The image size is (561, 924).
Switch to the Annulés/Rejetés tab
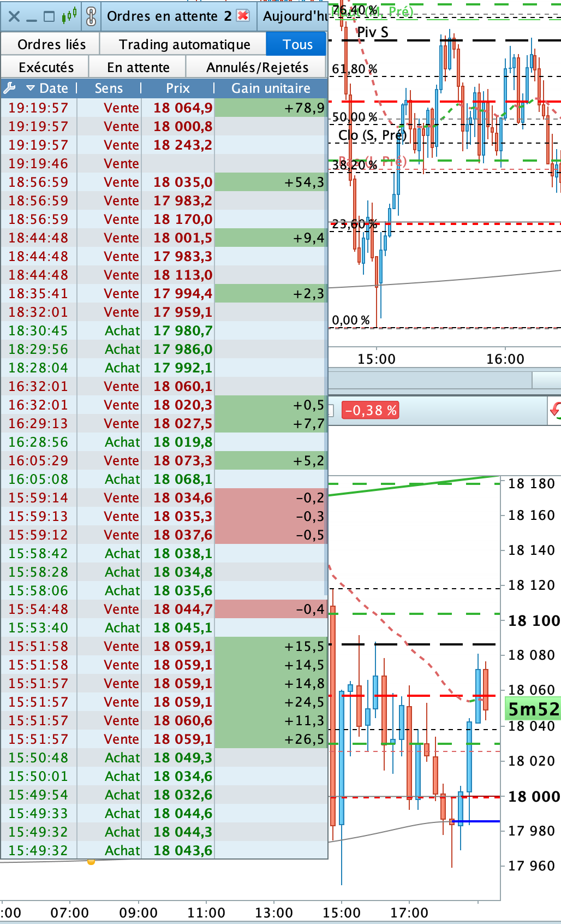click(x=257, y=67)
